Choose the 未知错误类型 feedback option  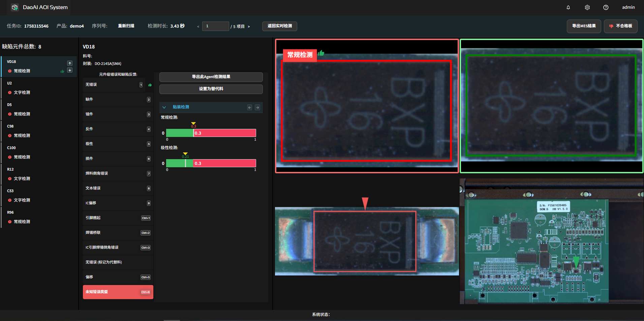[x=118, y=292]
